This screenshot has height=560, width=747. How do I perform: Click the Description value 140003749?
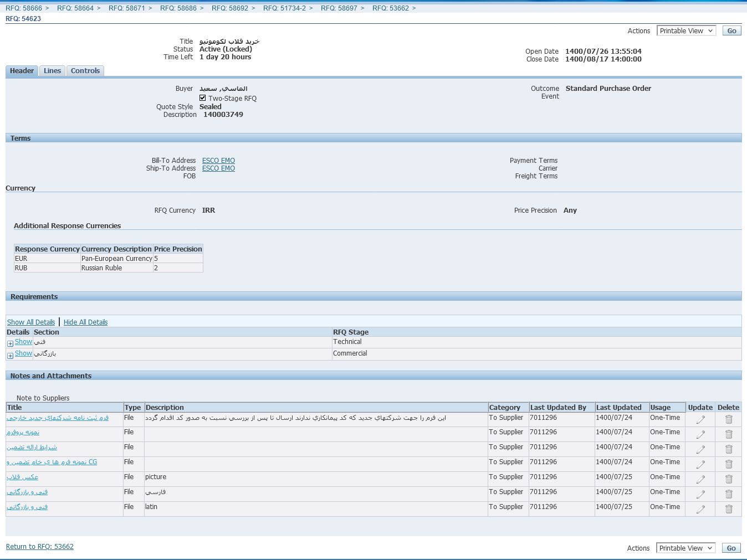click(223, 115)
